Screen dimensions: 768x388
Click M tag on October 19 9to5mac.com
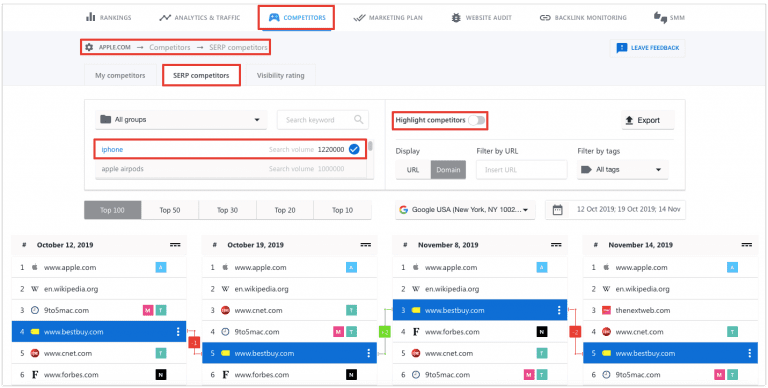pos(338,332)
